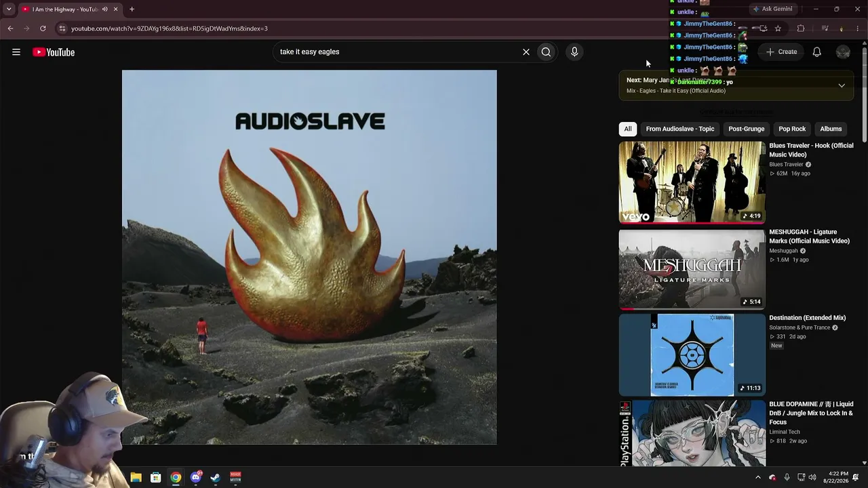Open the Blue Dopamine mix thumbnail

coord(692,433)
